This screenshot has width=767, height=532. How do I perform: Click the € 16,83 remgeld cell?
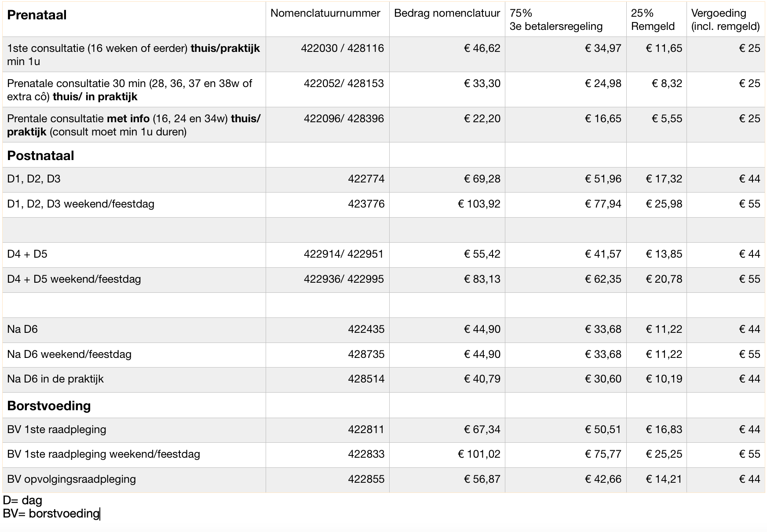pos(663,430)
